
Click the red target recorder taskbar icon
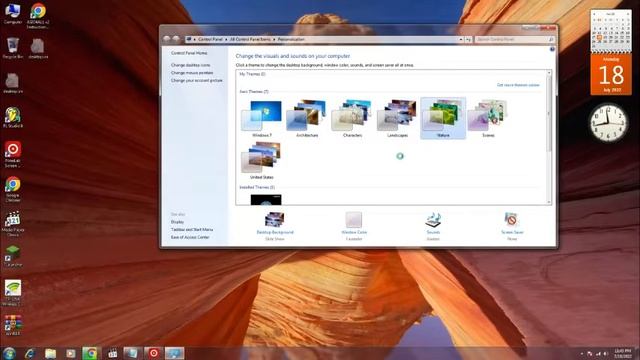pyautogui.click(x=153, y=353)
